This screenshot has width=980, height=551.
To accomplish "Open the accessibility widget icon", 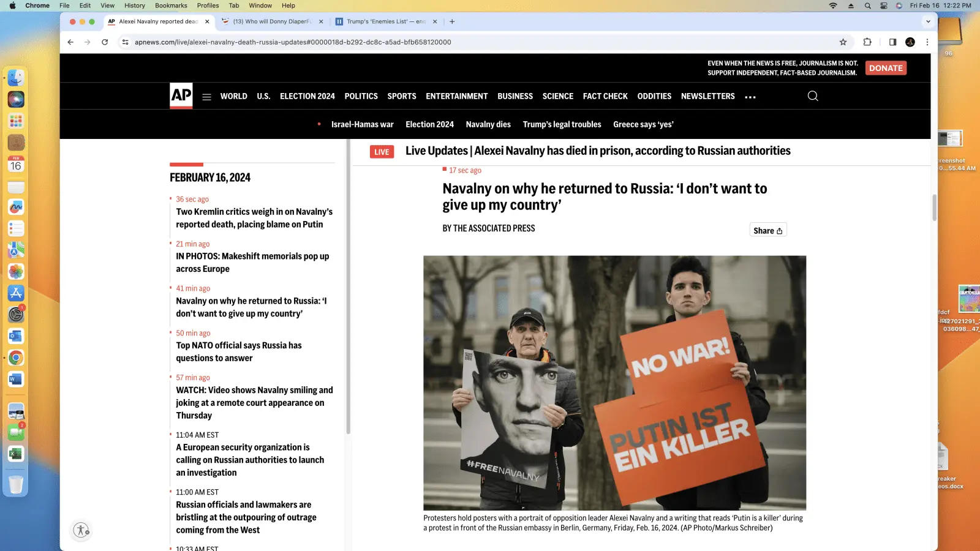I will click(81, 530).
